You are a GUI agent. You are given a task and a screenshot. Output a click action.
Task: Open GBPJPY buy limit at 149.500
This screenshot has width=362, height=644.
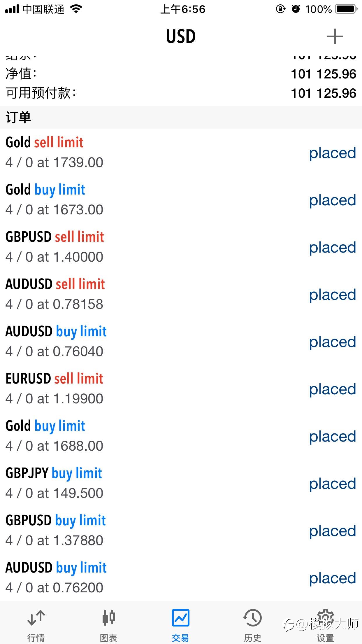pyautogui.click(x=181, y=483)
